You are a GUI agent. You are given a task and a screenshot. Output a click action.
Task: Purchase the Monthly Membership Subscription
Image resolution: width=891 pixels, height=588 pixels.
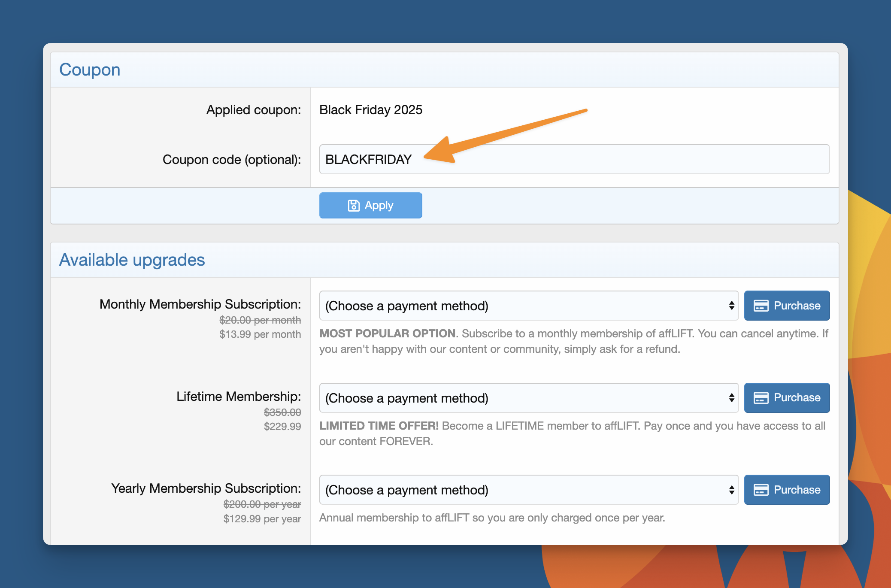pos(787,306)
